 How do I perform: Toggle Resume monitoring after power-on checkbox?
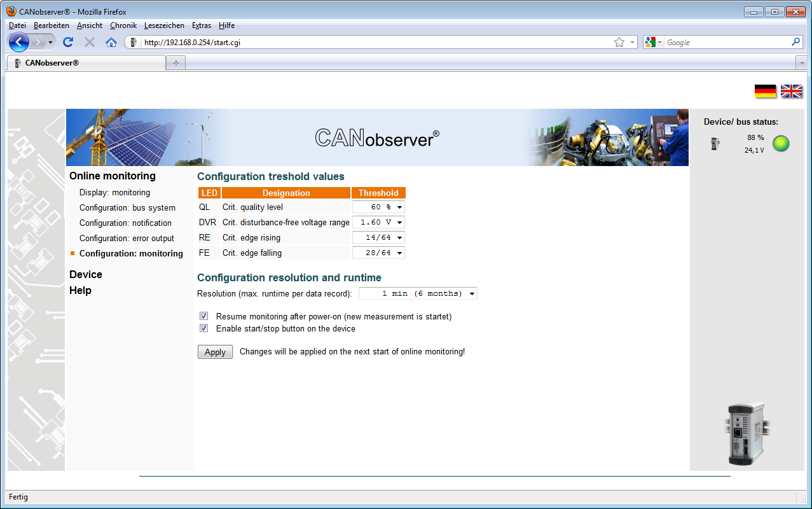(204, 316)
